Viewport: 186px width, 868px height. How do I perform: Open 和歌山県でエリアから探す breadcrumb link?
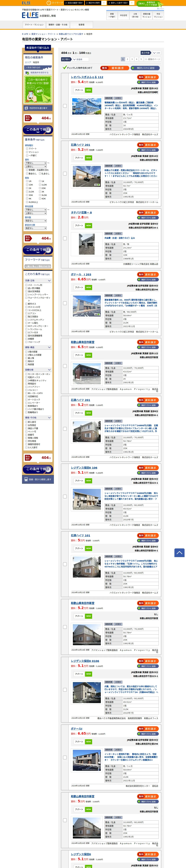71,34
